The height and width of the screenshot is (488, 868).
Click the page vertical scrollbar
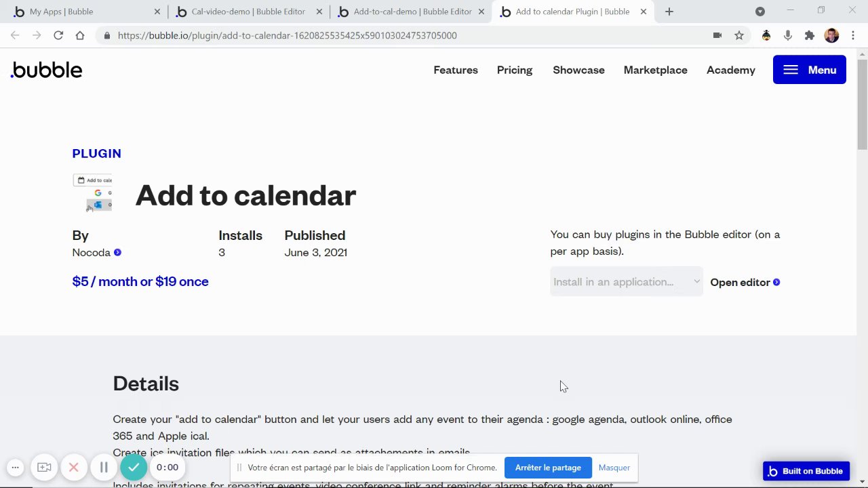click(862, 104)
